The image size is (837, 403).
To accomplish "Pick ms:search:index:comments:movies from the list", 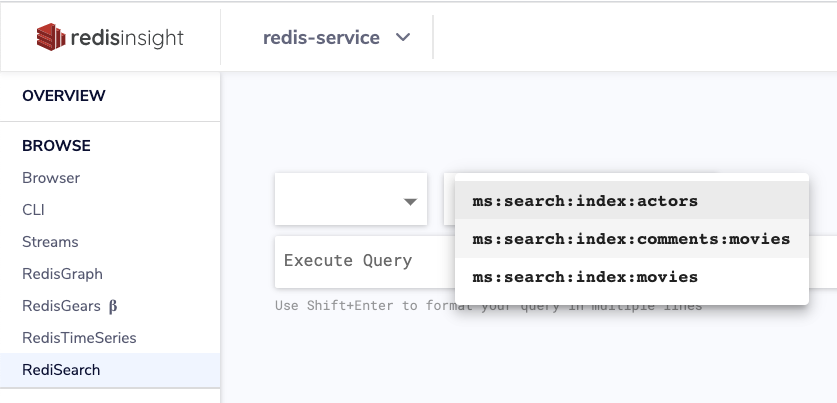I will (631, 239).
